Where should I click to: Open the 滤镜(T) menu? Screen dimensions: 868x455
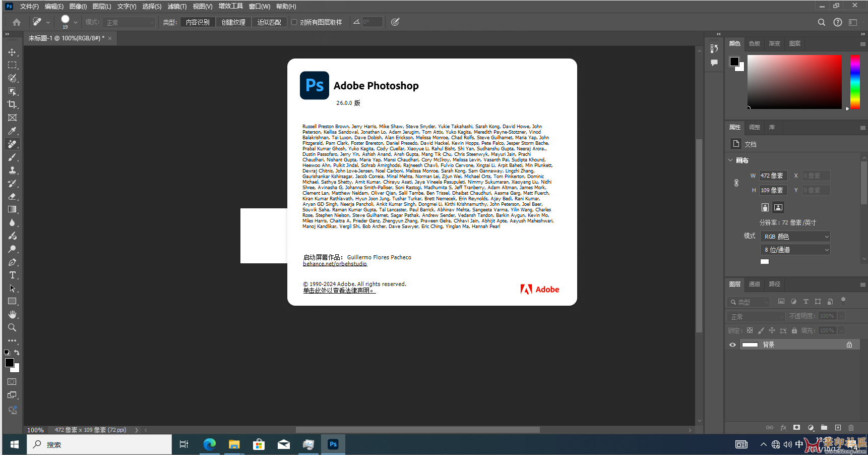click(177, 7)
